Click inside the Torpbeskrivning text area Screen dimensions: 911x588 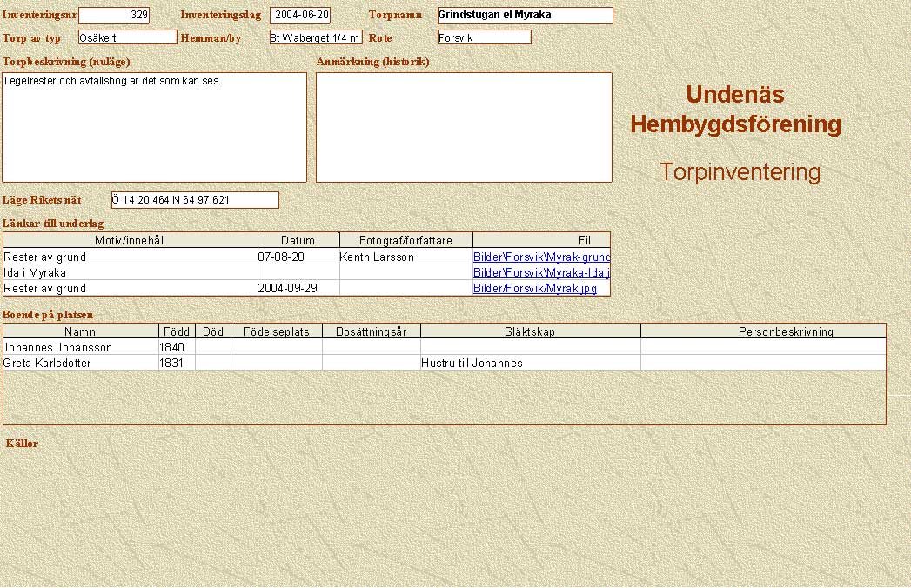click(x=154, y=127)
